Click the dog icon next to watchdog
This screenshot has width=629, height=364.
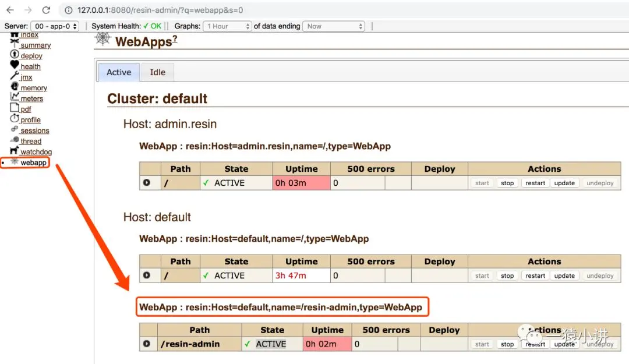(x=15, y=150)
